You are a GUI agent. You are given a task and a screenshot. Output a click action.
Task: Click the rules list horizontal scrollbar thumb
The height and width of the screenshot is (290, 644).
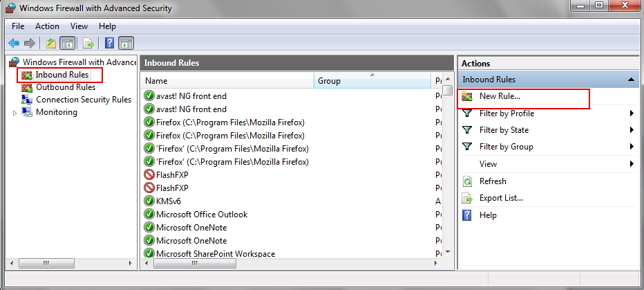[195, 264]
